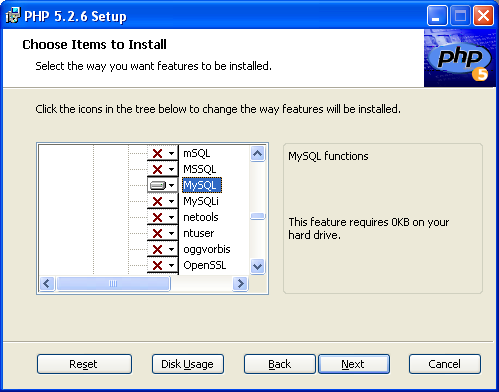Minimize the PHP Setup window

437,16
